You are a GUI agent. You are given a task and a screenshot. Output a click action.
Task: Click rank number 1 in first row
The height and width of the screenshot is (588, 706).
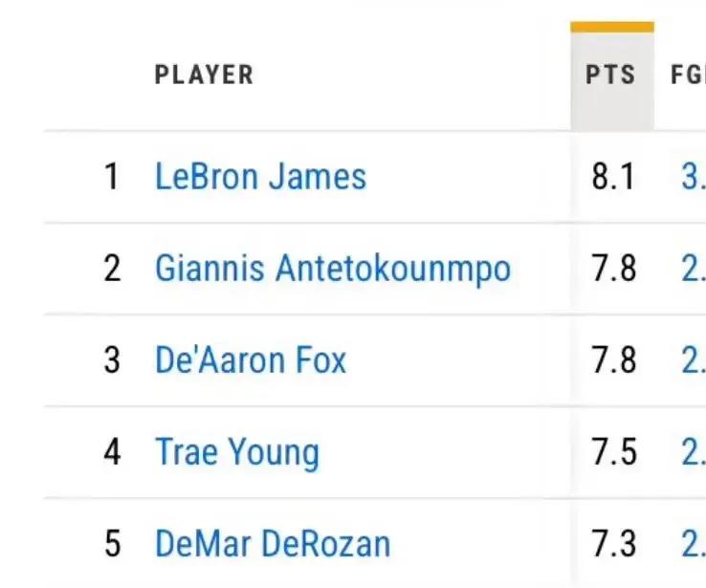click(112, 176)
